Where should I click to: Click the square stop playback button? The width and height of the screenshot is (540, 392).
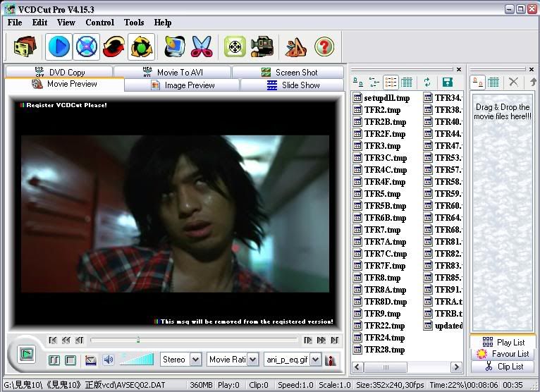tap(70, 360)
